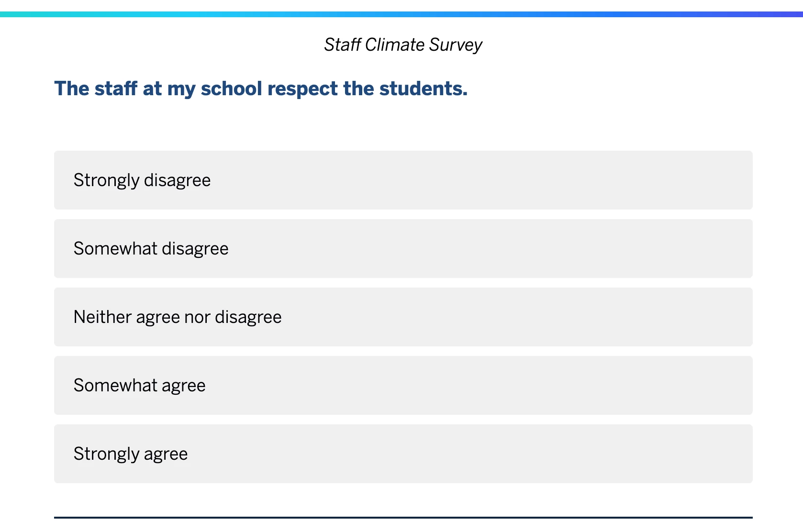Click the "Neither agree nor disagree" label text
This screenshot has width=803, height=532.
(178, 317)
